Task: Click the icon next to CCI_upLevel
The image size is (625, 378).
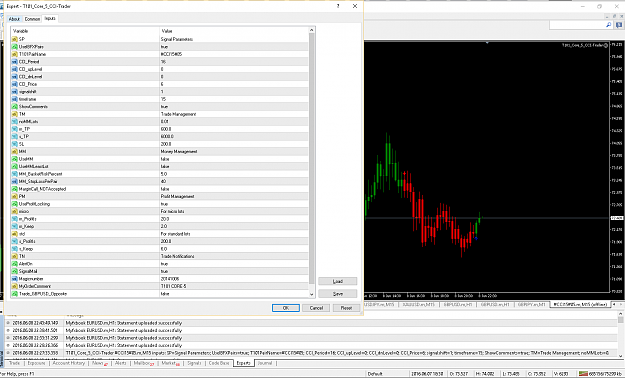Action: (x=15, y=69)
